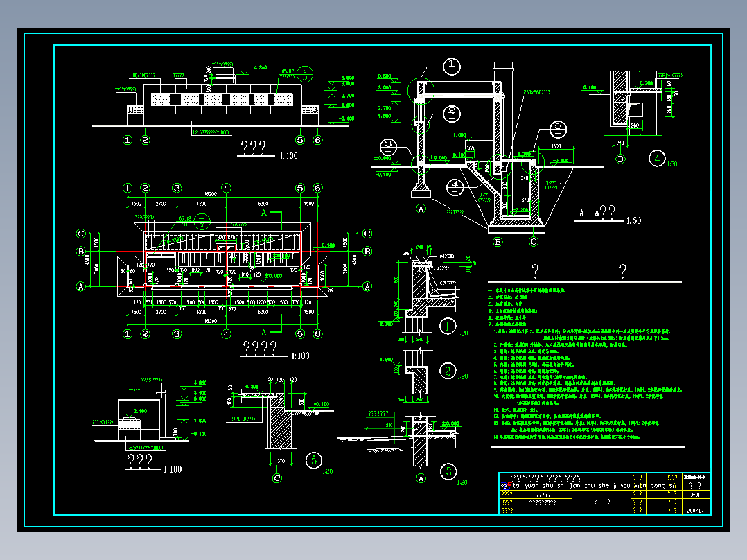
Task: Pick the "±0.000" level mark in detail 3
Action: tap(450, 423)
